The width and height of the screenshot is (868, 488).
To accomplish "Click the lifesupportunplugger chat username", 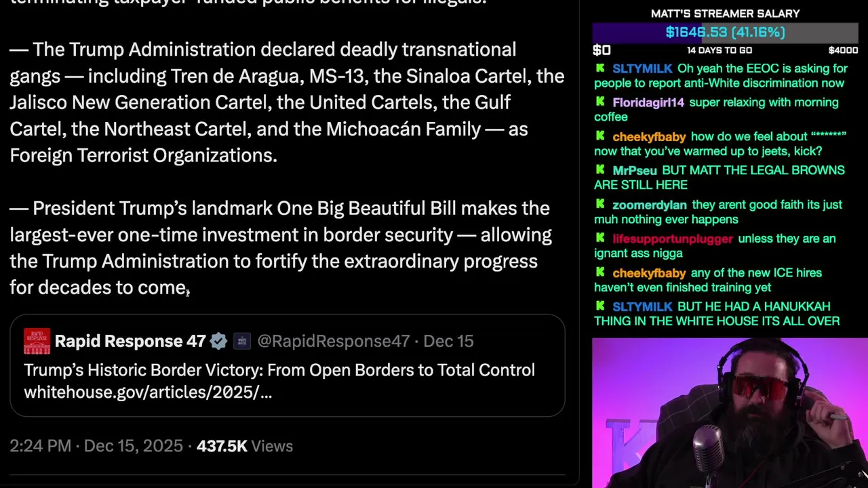I will [x=673, y=239].
